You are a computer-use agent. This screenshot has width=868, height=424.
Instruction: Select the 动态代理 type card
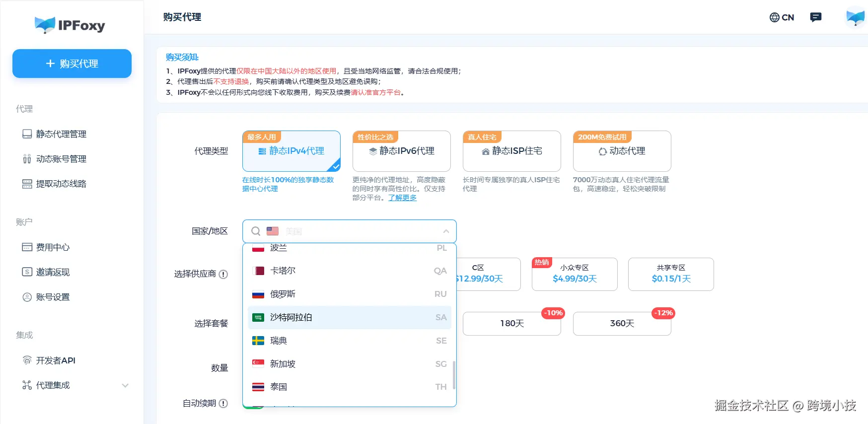click(622, 151)
